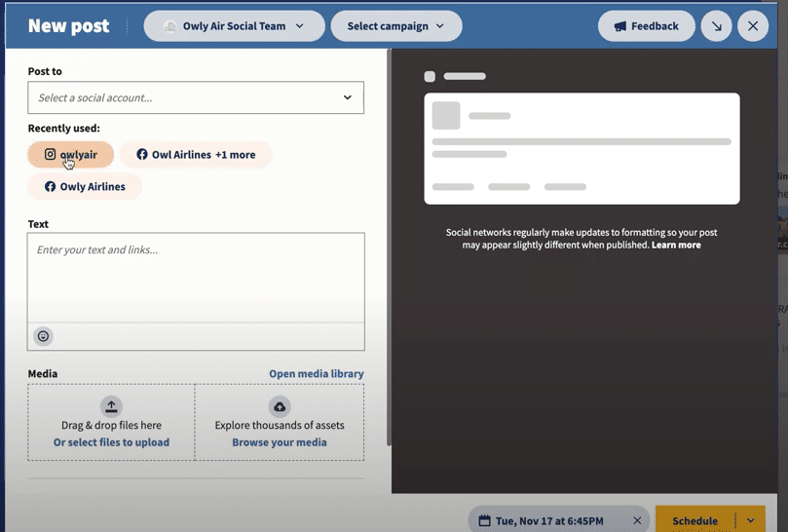Click the Drag & drop files here area
This screenshot has height=532, width=788.
click(112, 422)
